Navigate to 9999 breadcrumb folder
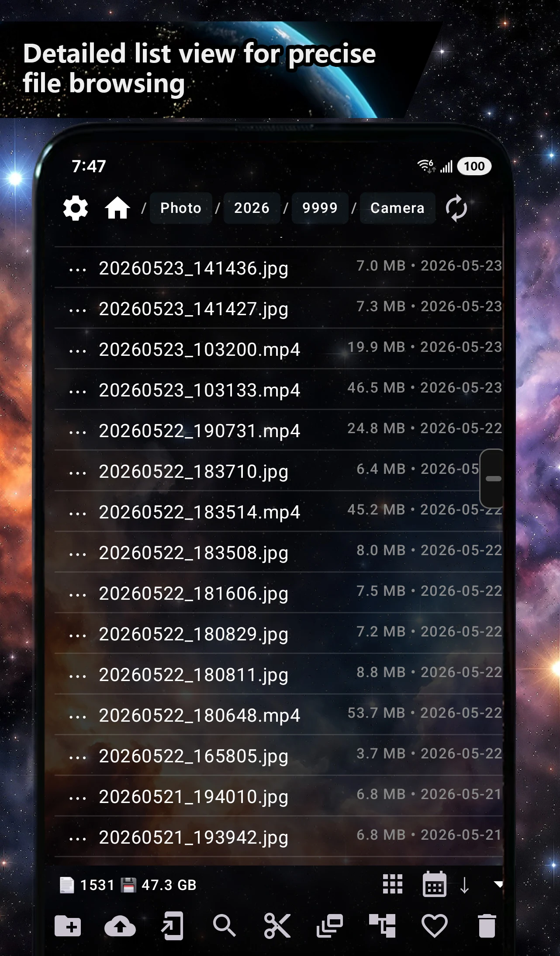This screenshot has height=956, width=560. [320, 208]
